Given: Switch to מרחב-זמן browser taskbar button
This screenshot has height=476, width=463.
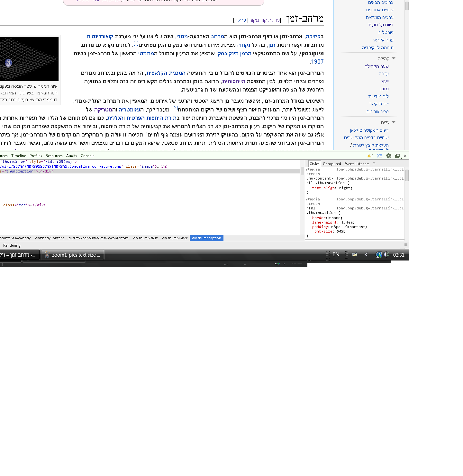Looking at the screenshot, I should pos(20,255).
